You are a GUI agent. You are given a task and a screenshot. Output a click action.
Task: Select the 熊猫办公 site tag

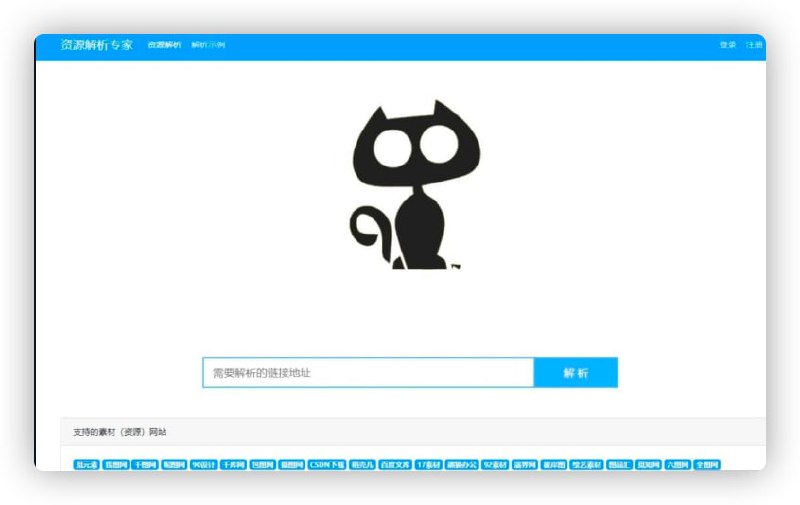462,465
